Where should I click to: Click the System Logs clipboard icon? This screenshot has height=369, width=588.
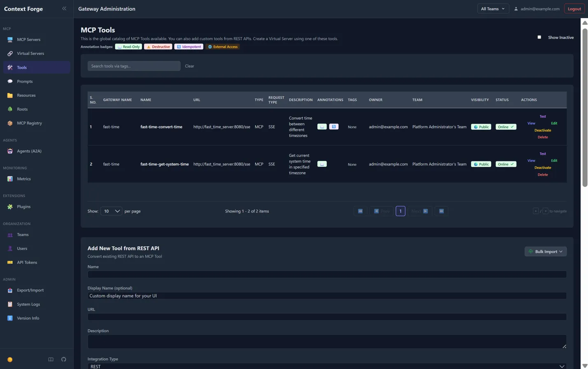(x=10, y=304)
